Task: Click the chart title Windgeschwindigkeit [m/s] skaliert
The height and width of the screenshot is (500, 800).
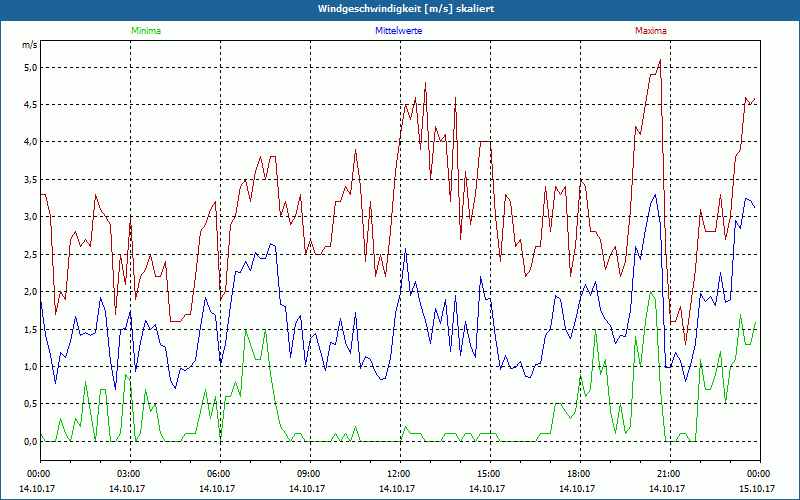Action: coord(406,9)
